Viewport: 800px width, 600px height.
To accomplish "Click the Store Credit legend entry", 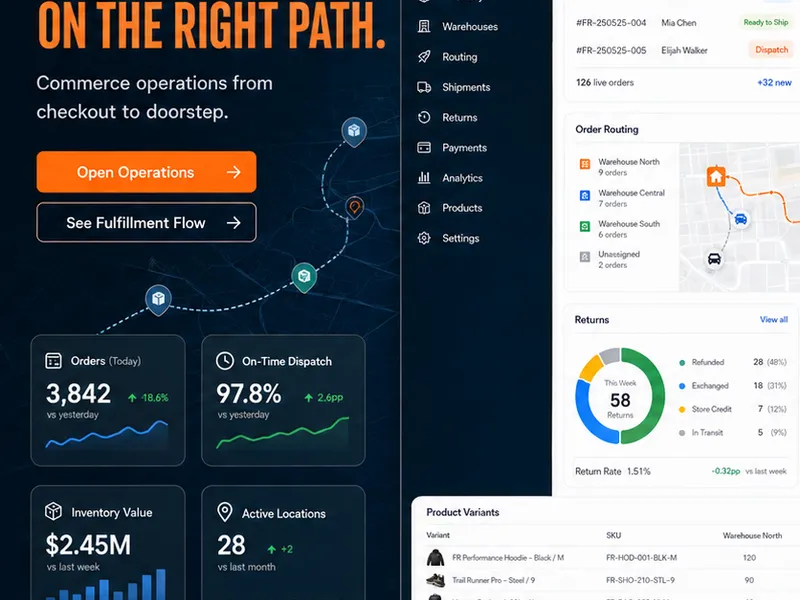I will (x=733, y=409).
